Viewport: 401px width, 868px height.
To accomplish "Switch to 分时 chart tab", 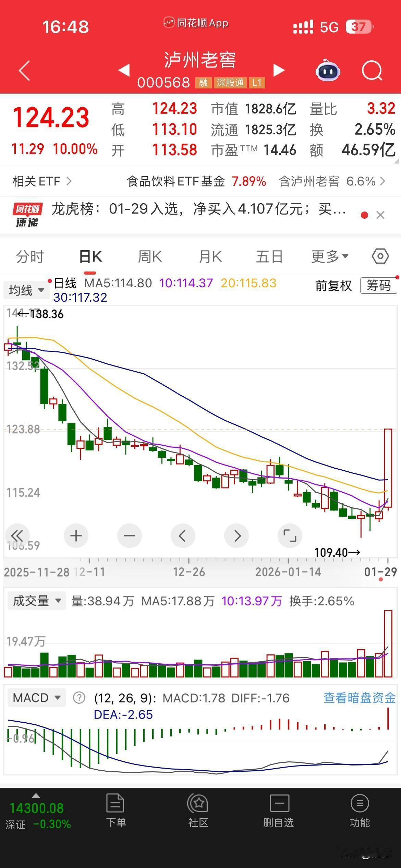I will pos(30,256).
